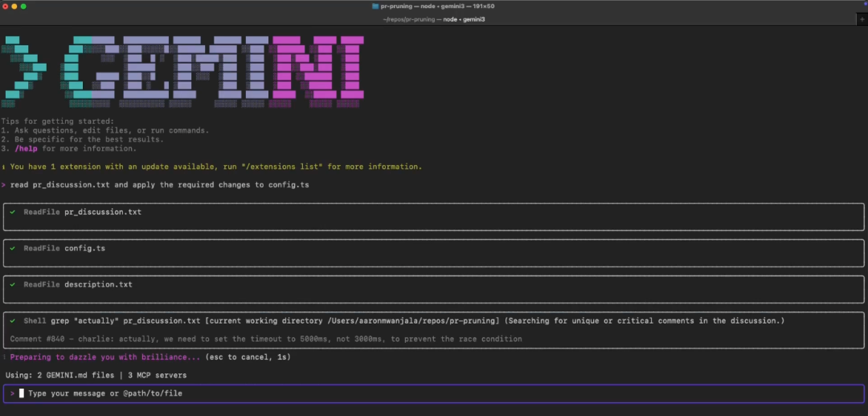868x416 pixels.
Task: Click the checkmark beside the Shell grep command
Action: [x=13, y=321]
